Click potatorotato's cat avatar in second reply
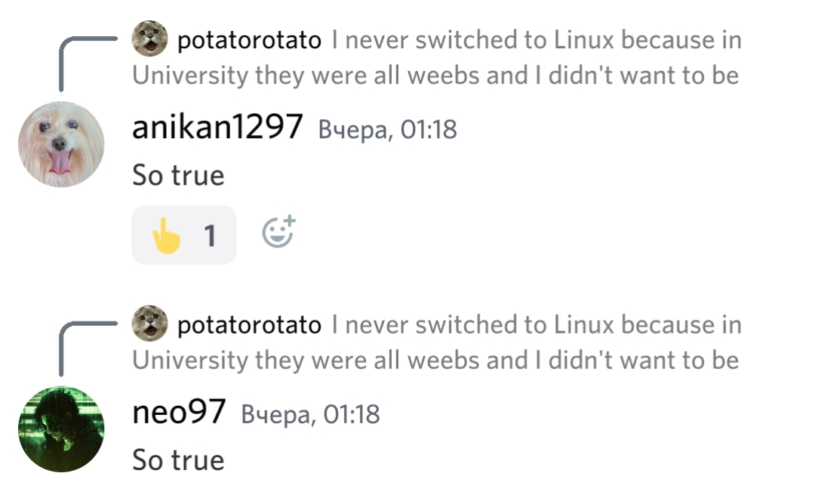This screenshot has height=504, width=815. [x=149, y=324]
